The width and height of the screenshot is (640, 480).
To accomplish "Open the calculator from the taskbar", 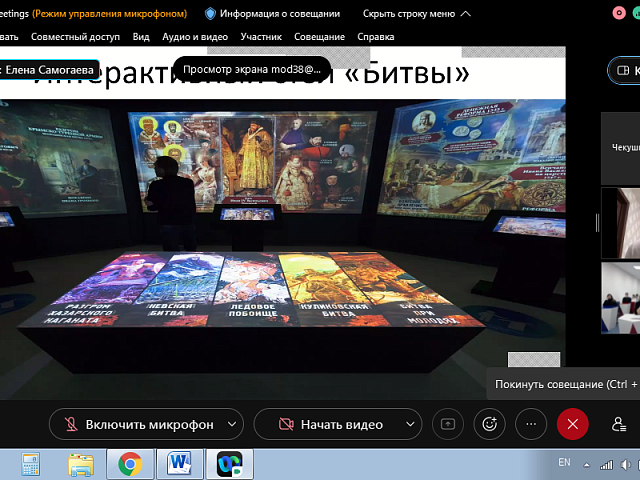I will click(x=31, y=464).
